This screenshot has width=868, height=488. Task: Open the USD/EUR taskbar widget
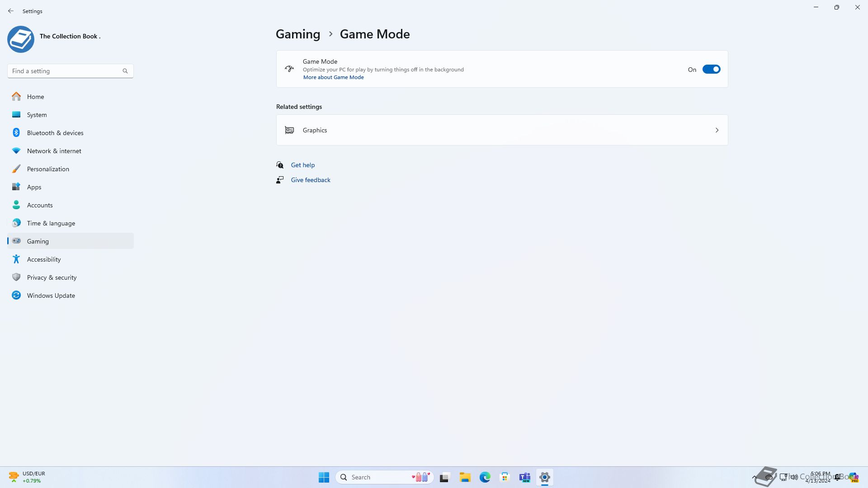tap(27, 477)
